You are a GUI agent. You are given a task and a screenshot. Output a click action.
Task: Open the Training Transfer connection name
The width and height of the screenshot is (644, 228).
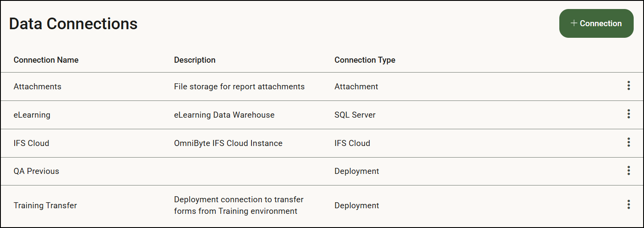coord(45,206)
